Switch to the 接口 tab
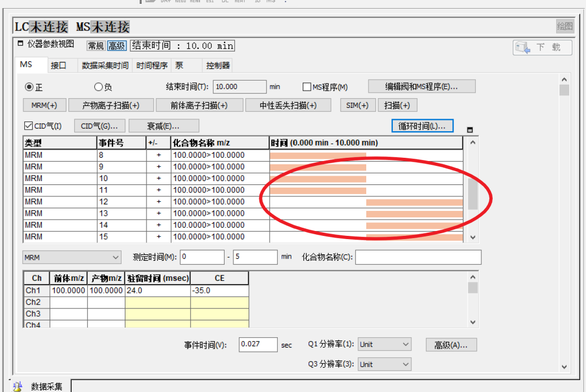 click(x=59, y=66)
